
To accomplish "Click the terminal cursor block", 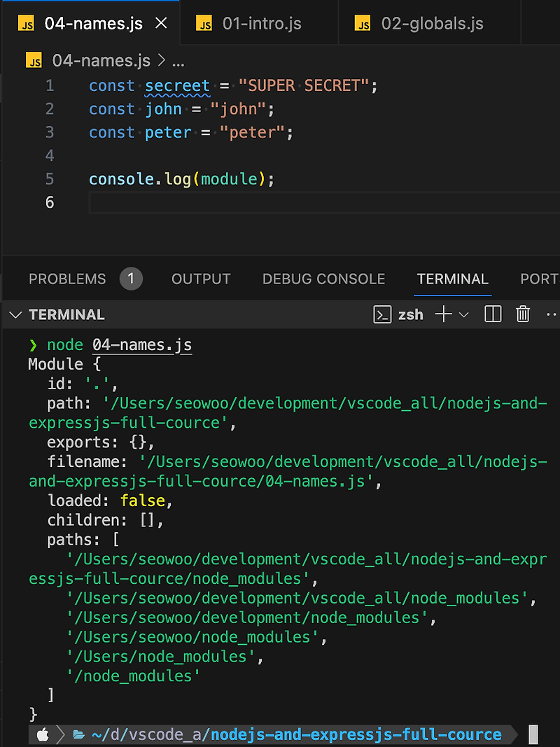I will [x=533, y=734].
